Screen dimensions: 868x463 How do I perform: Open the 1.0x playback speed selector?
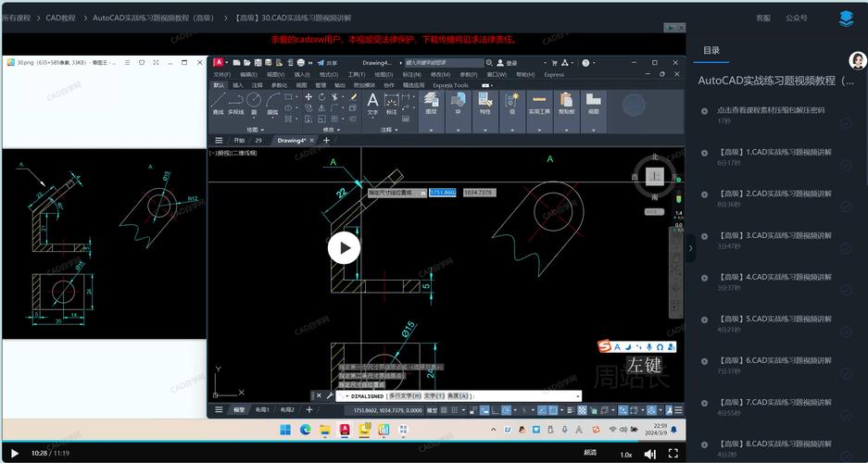tap(626, 454)
